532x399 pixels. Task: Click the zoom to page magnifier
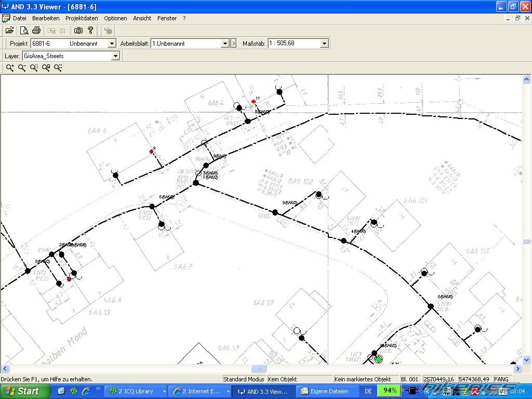(46, 68)
